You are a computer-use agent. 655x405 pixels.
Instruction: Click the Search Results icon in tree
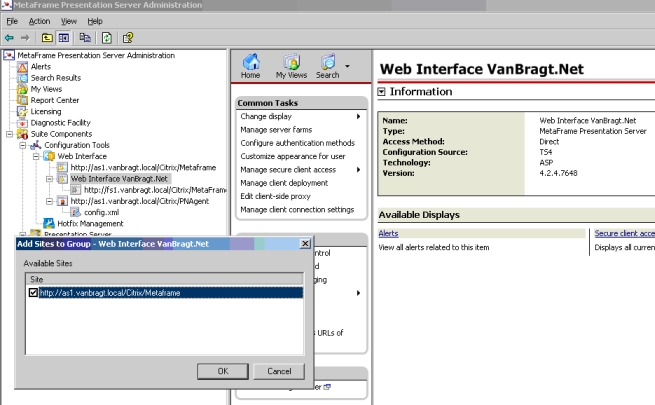(22, 78)
